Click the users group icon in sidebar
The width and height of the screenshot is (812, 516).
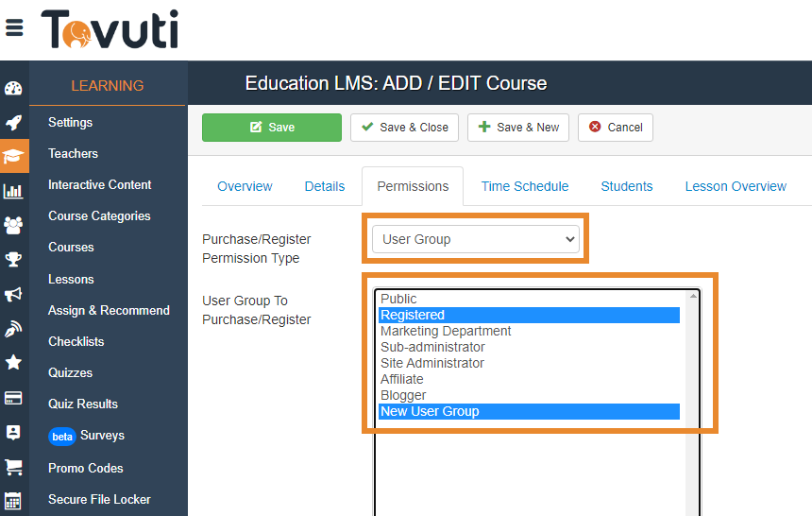click(x=13, y=225)
